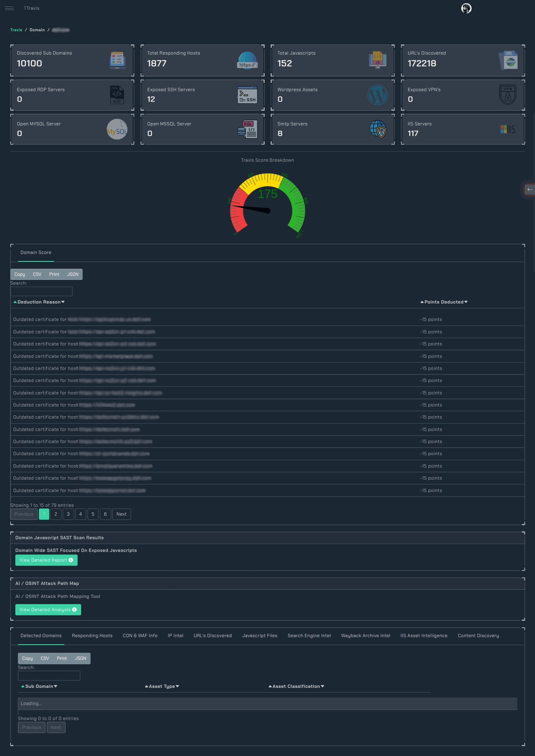Print the Detected Domains table
The width and height of the screenshot is (535, 756).
point(62,658)
